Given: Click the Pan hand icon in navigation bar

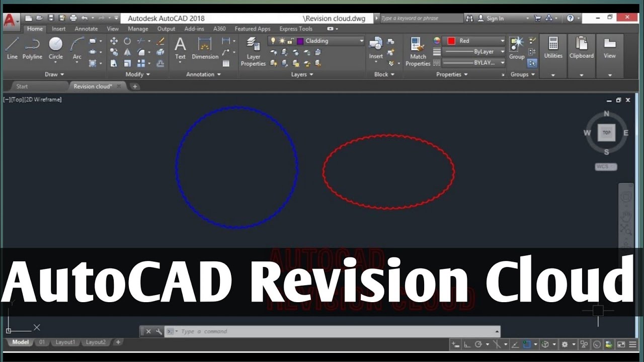Looking at the screenshot, I should click(626, 216).
